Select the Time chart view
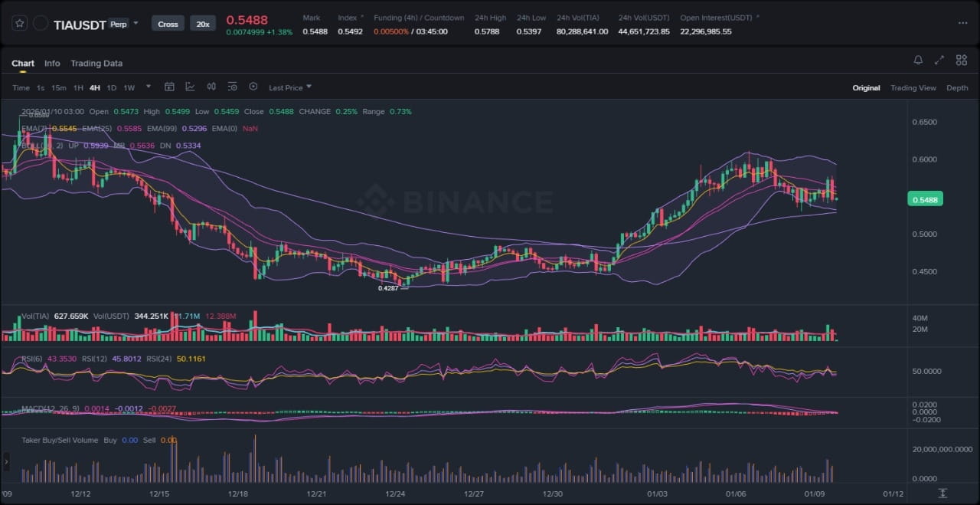This screenshot has width=980, height=505. coord(21,88)
